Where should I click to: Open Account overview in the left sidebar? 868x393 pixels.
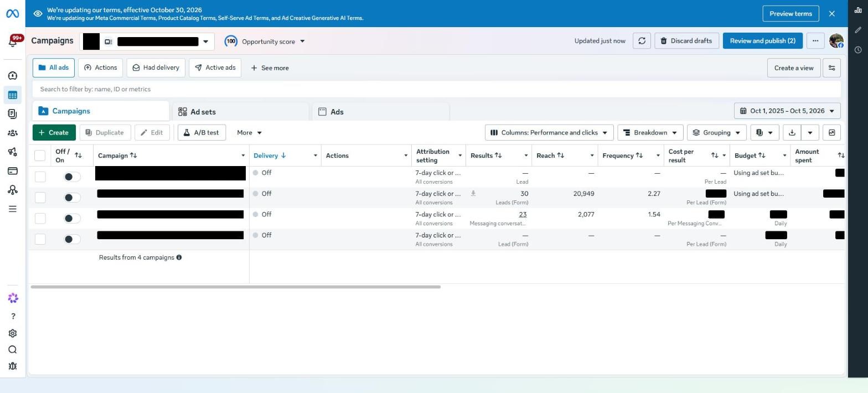click(x=13, y=76)
